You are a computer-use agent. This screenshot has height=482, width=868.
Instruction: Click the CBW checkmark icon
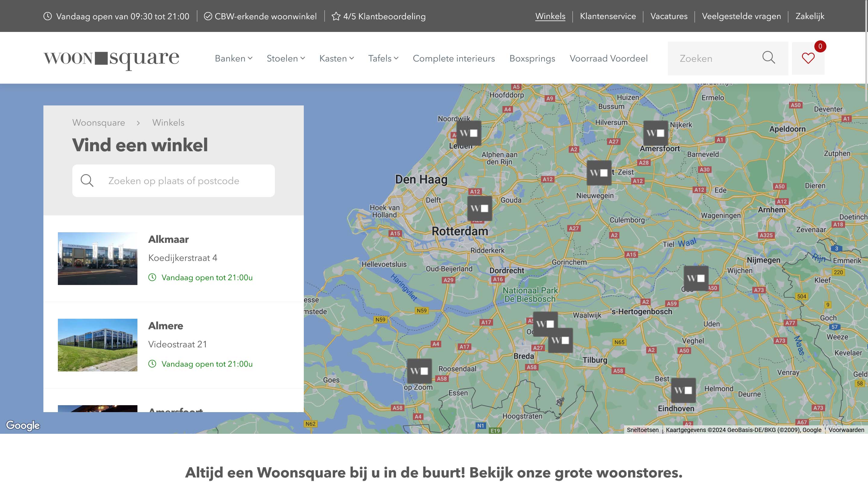tap(208, 16)
